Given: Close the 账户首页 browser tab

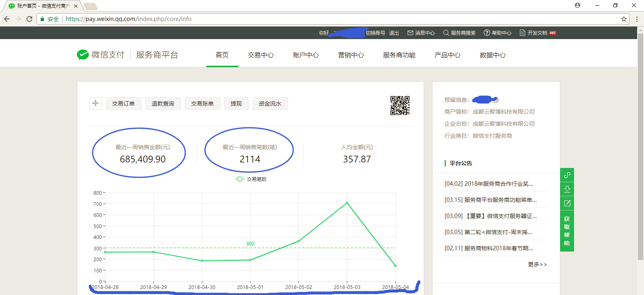Looking at the screenshot, I should coord(76,6).
